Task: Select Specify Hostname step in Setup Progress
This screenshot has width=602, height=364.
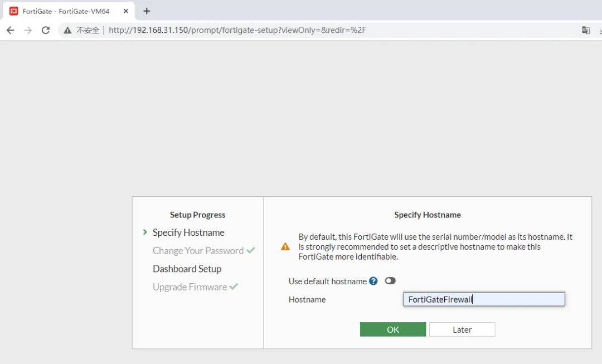Action: pyautogui.click(x=188, y=232)
